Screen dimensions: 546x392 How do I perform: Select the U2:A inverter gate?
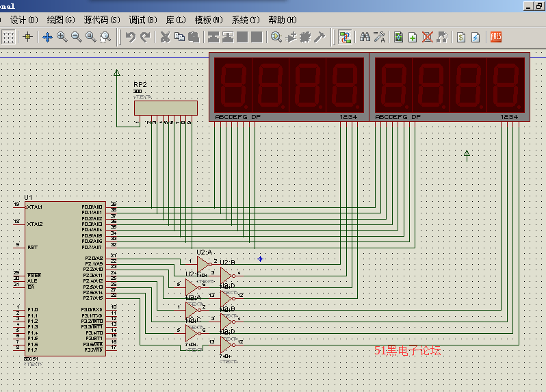[203, 264]
